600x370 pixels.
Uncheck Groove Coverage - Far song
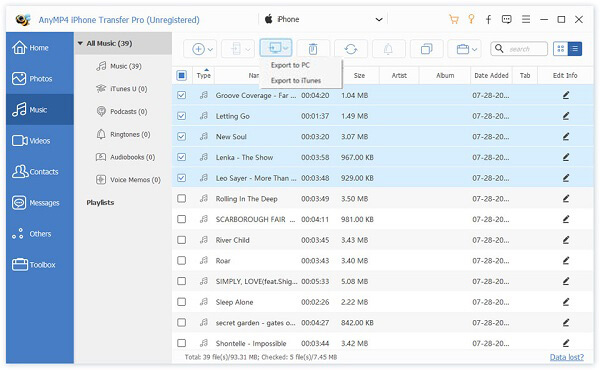tap(182, 95)
